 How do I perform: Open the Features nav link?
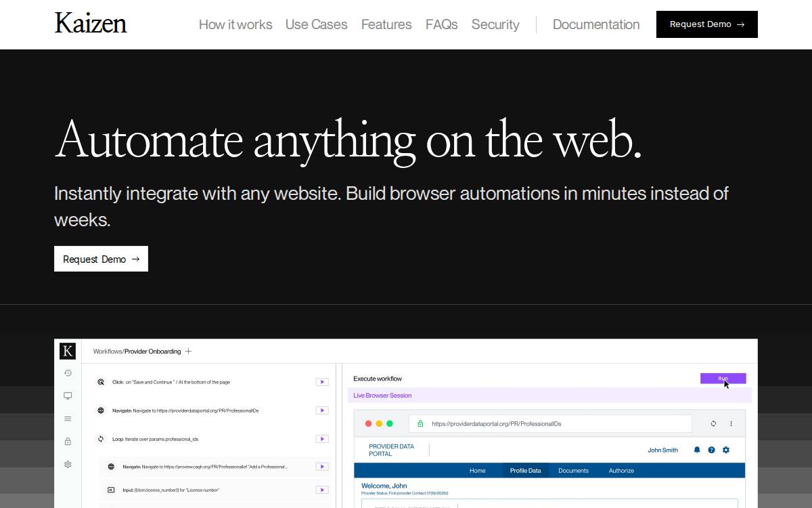[386, 24]
